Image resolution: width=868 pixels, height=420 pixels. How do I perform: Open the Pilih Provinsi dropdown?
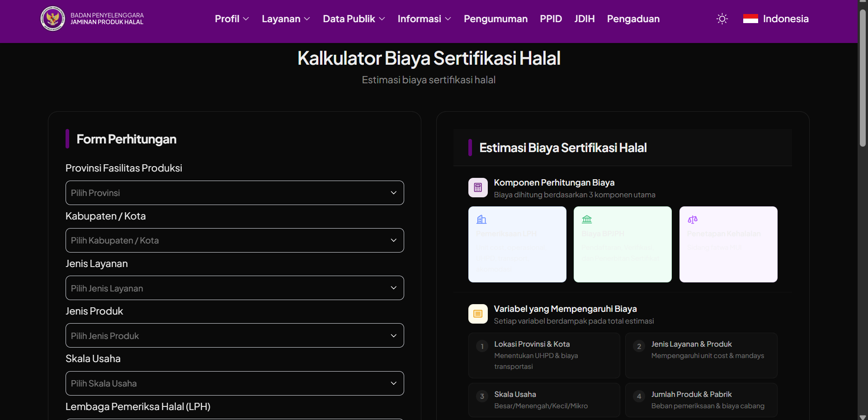click(235, 193)
